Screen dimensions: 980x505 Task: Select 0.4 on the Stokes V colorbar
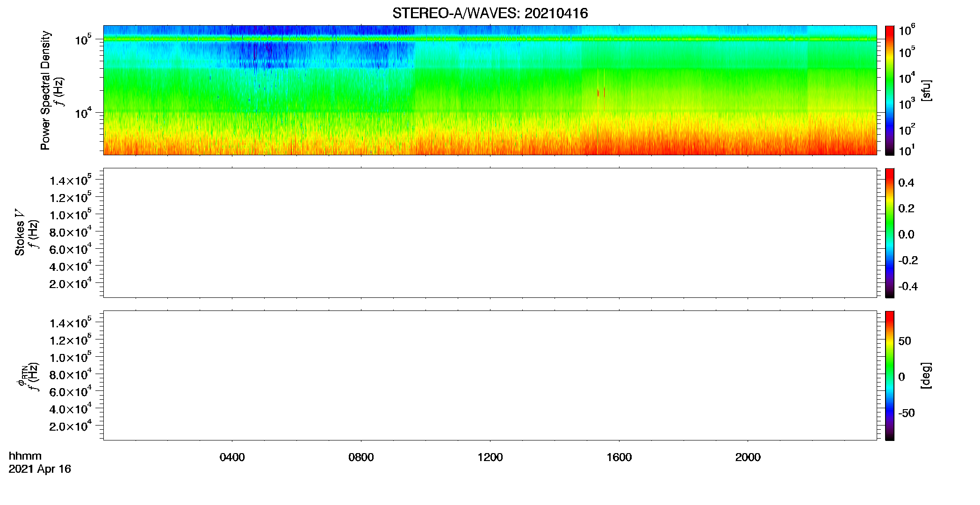click(x=906, y=183)
